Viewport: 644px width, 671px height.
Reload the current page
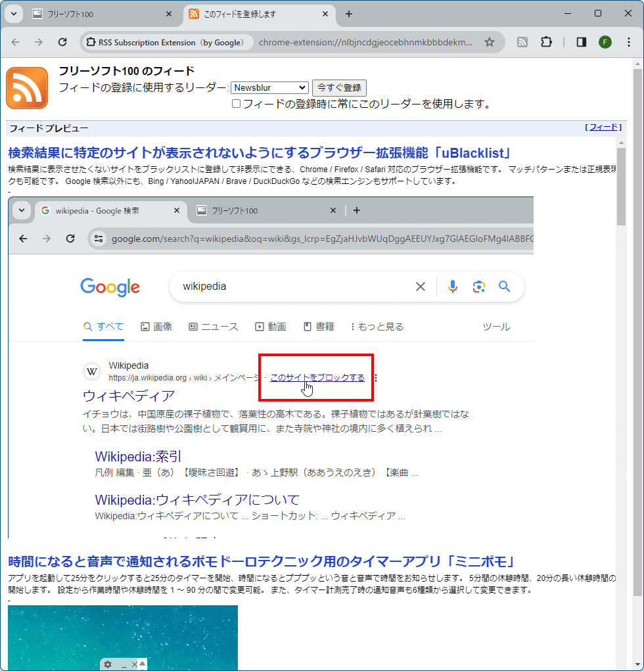point(62,42)
